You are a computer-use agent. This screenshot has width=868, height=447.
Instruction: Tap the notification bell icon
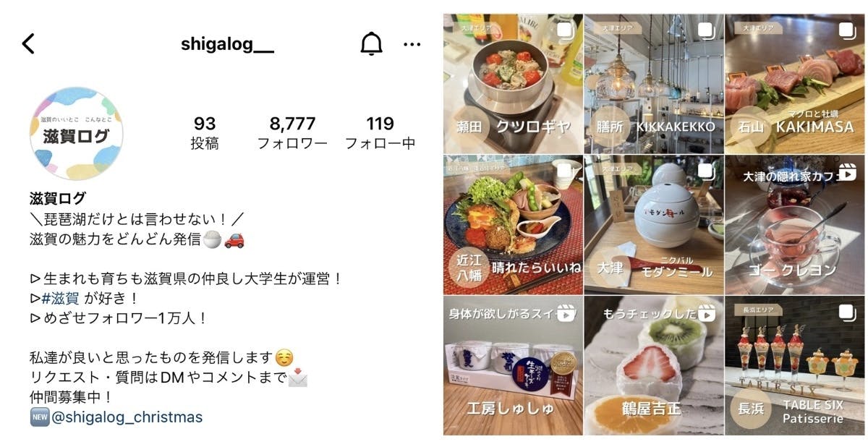371,44
